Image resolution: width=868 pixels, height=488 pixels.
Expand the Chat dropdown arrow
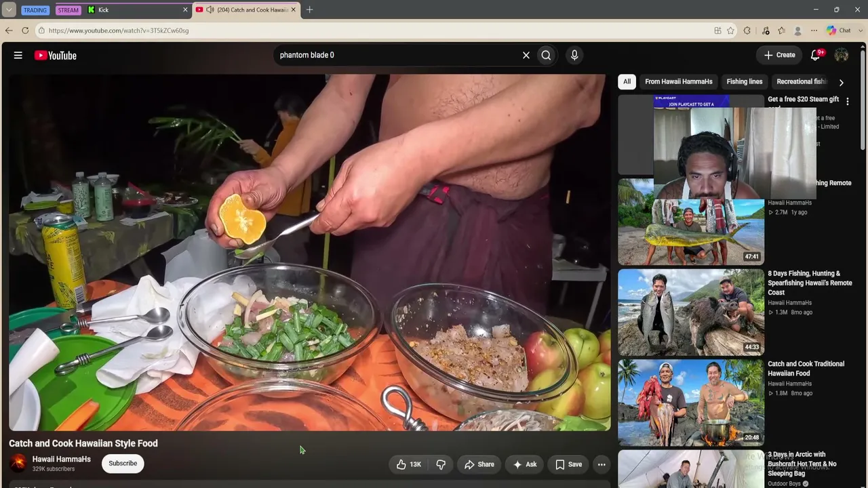pyautogui.click(x=859, y=30)
